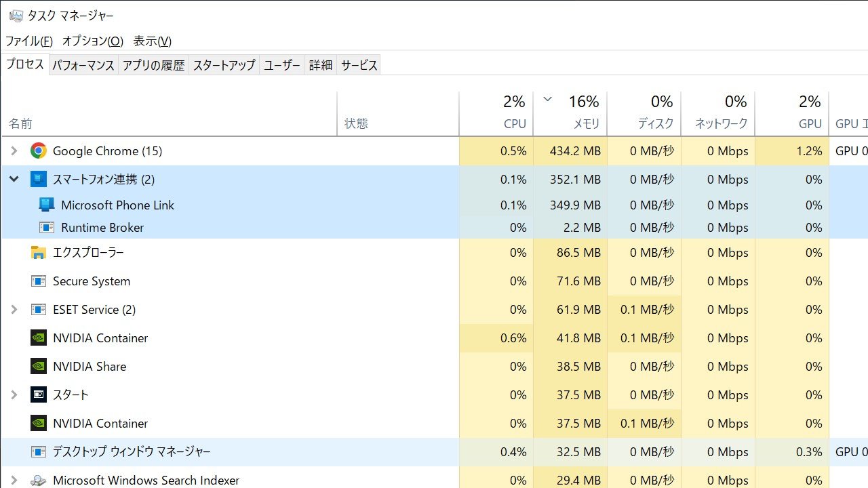Expand the Google Chrome process group
Viewport: 868px width, 488px height.
[14, 151]
